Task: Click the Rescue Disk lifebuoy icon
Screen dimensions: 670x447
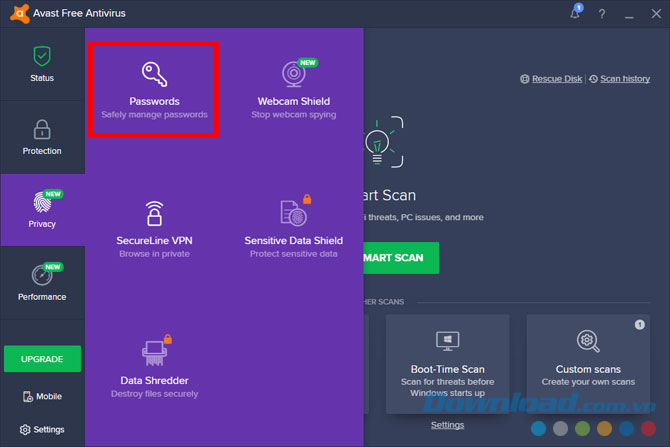Action: pyautogui.click(x=525, y=79)
